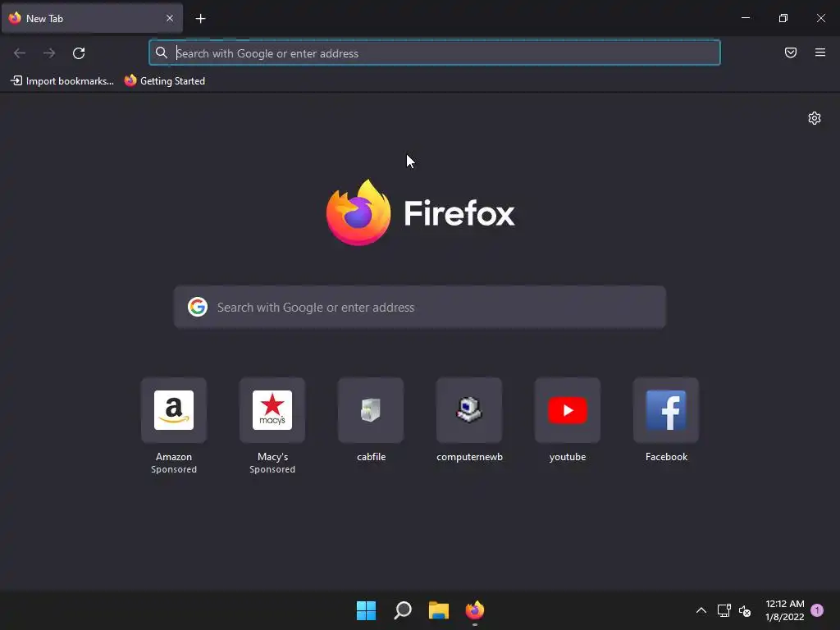Open a new tab with plus button
The height and width of the screenshot is (630, 840).
pyautogui.click(x=200, y=19)
